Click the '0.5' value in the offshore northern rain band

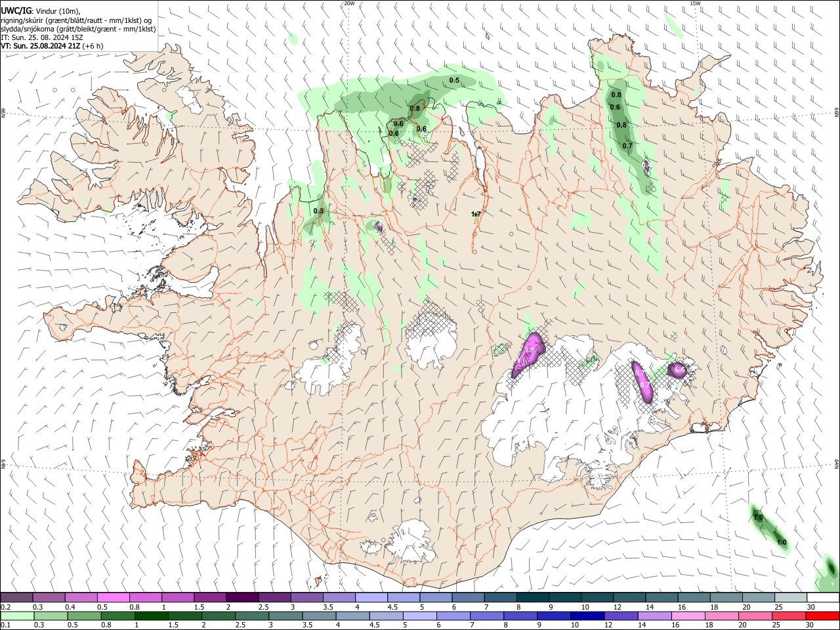tap(454, 80)
